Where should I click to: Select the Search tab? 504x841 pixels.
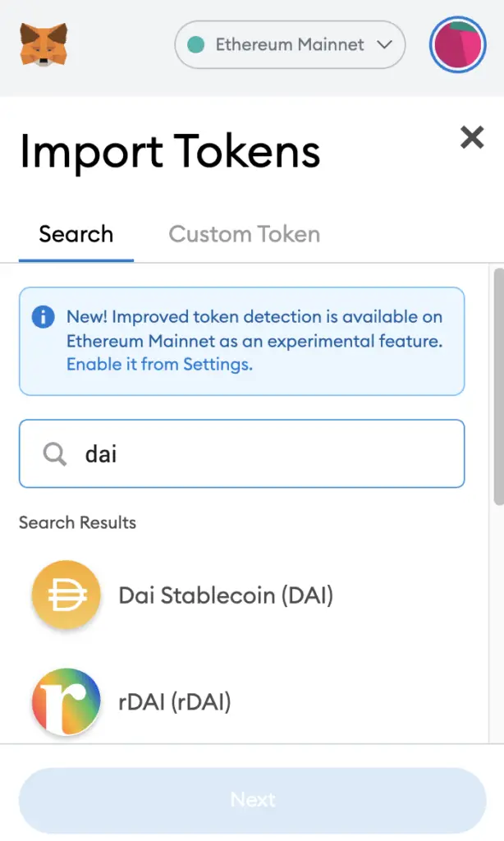tap(76, 234)
